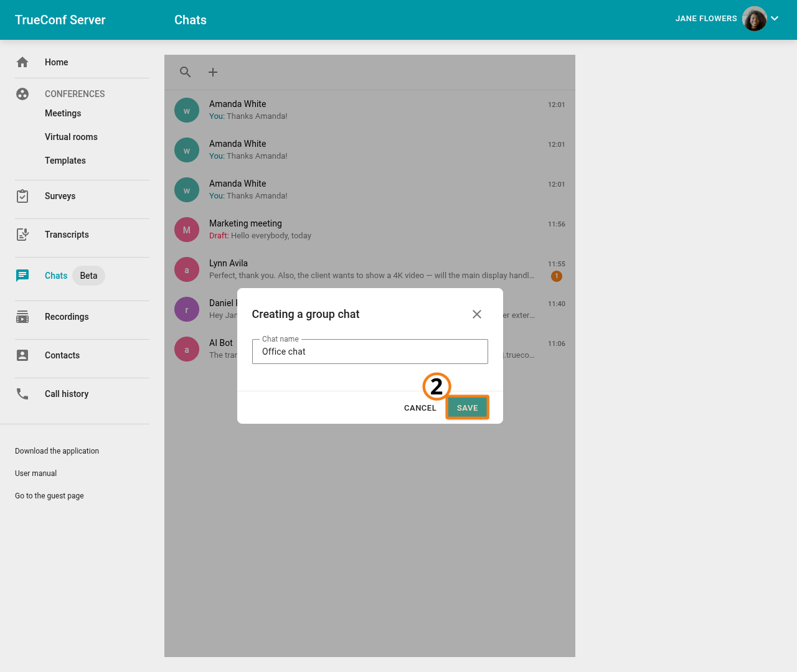Click Go to the guest page link

49,496
